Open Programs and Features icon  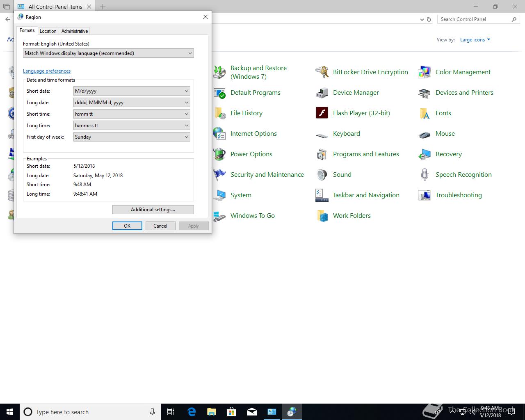click(322, 154)
